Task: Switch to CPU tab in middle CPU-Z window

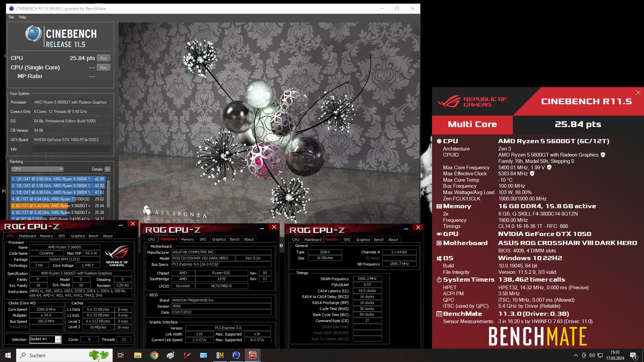Action: coord(151,239)
